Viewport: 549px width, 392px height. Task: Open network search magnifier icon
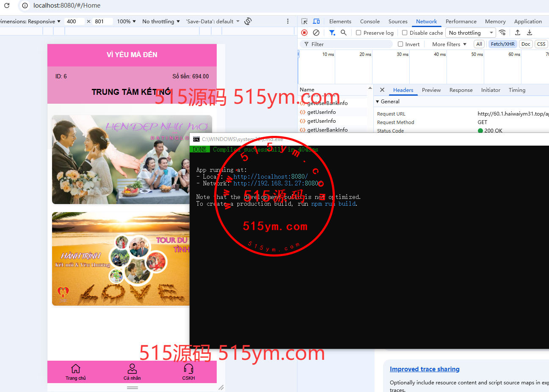point(344,33)
